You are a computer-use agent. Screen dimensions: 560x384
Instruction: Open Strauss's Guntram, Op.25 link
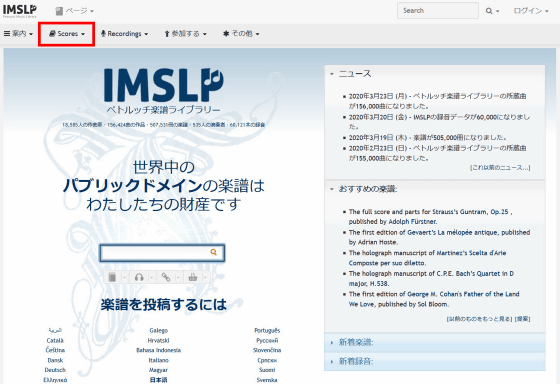470,212
